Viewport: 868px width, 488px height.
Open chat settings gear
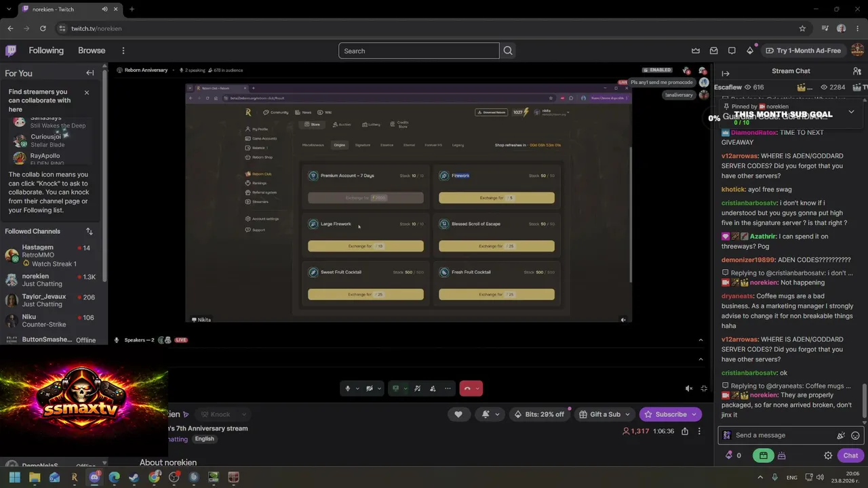click(x=828, y=455)
